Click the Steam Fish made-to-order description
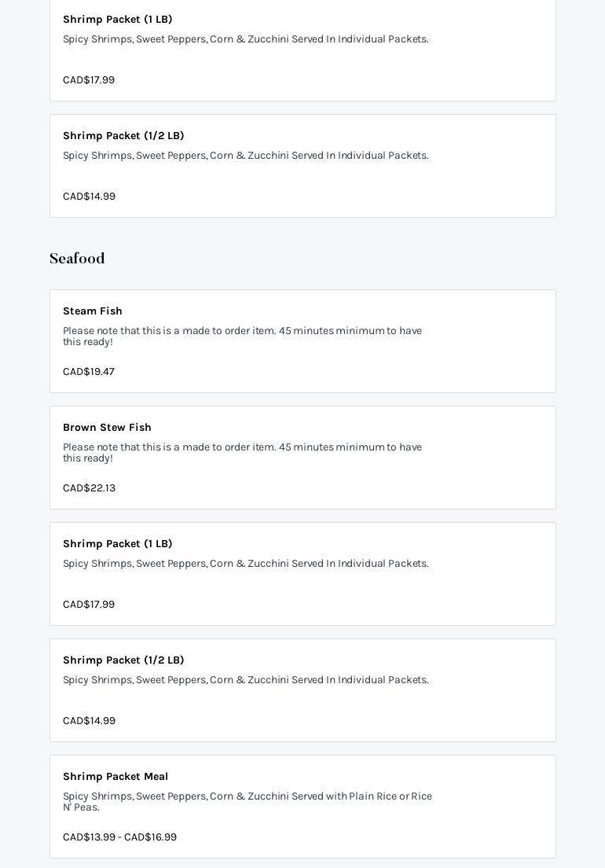The image size is (605, 868). pos(242,337)
